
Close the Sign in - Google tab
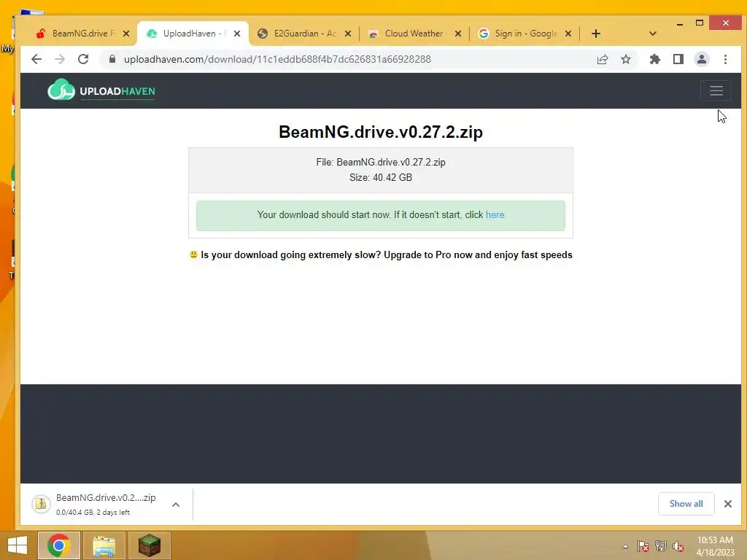click(x=568, y=34)
